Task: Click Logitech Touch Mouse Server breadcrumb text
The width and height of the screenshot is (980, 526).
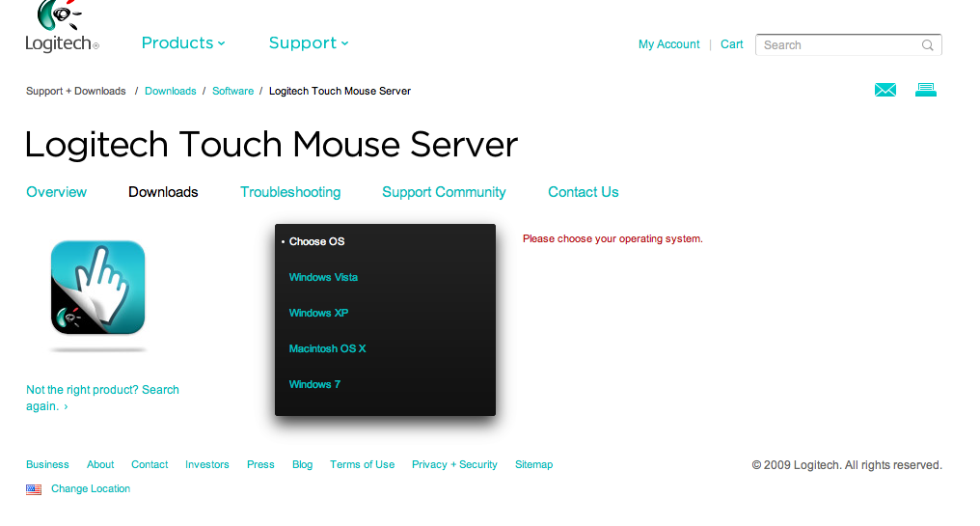Action: [340, 91]
